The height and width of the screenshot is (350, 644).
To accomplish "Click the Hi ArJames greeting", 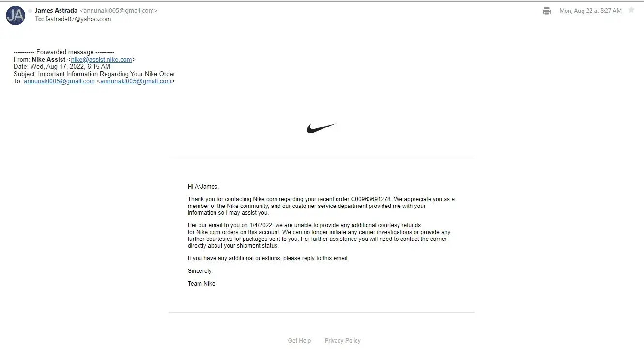I will point(203,187).
